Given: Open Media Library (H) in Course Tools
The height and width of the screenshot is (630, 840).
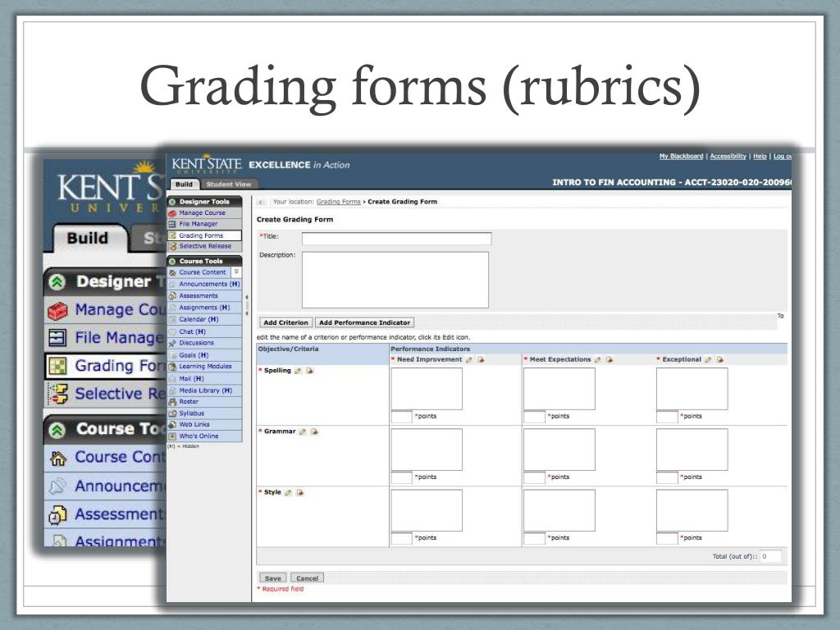Looking at the screenshot, I should (206, 390).
